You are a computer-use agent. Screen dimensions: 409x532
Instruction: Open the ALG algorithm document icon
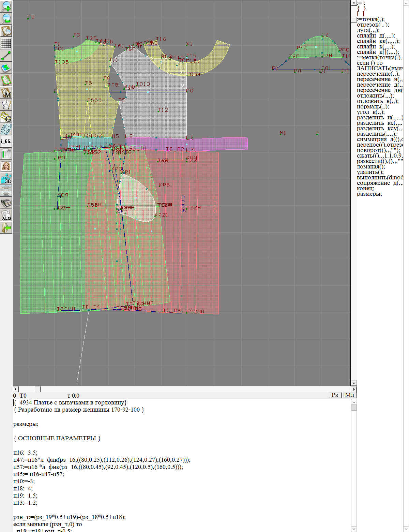(x=6, y=215)
